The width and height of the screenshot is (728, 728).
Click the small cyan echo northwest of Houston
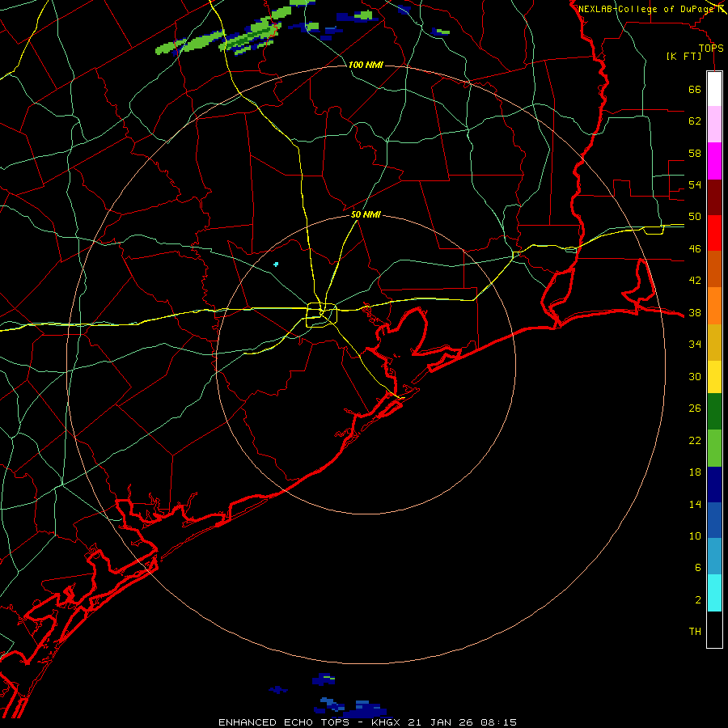pos(276,265)
